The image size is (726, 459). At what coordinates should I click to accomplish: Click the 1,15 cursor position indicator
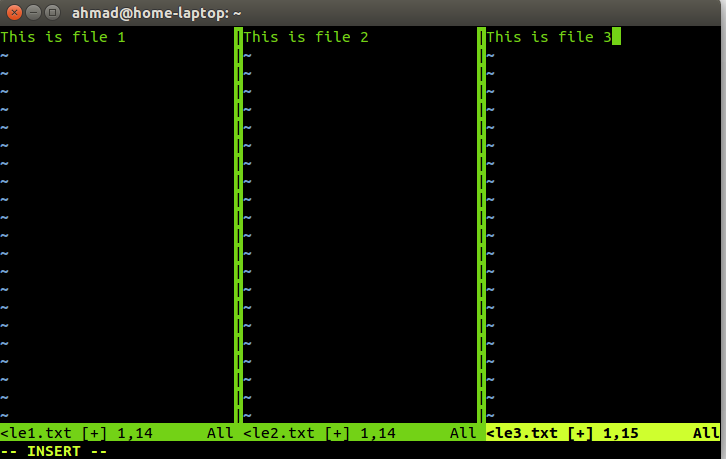tap(621, 433)
